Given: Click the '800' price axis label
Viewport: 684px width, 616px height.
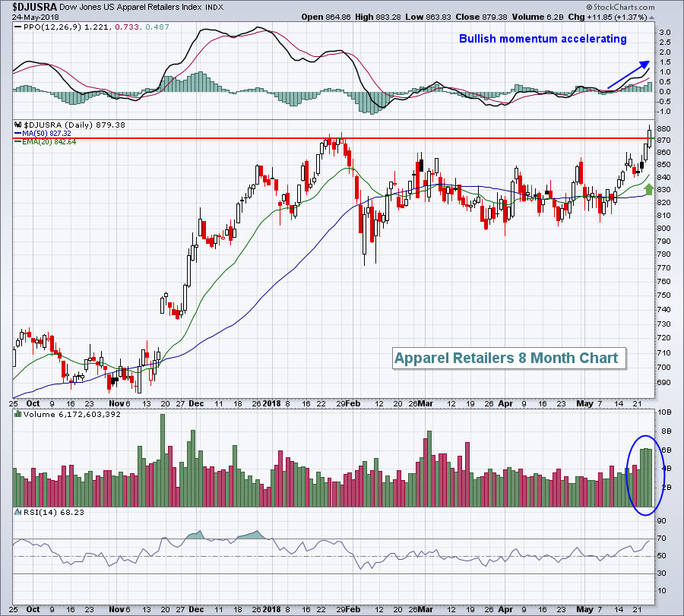Looking at the screenshot, I should point(665,228).
